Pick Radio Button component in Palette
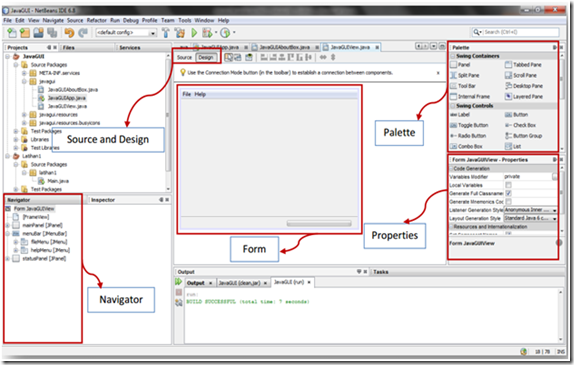Image resolution: width=574 pixels, height=365 pixels. (468, 136)
